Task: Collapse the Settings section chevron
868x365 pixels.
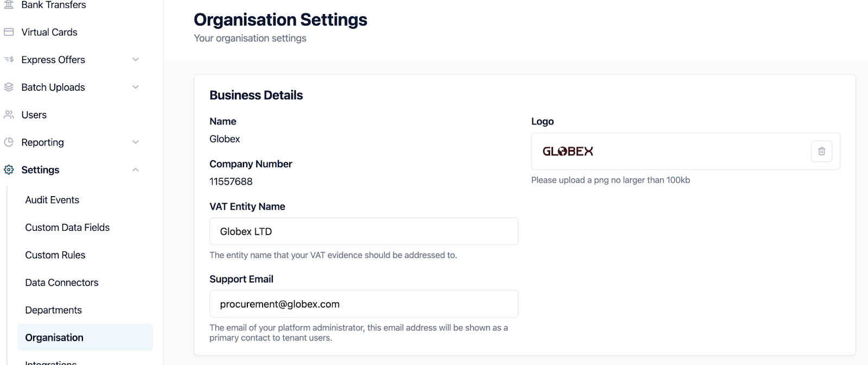Action: (136, 170)
